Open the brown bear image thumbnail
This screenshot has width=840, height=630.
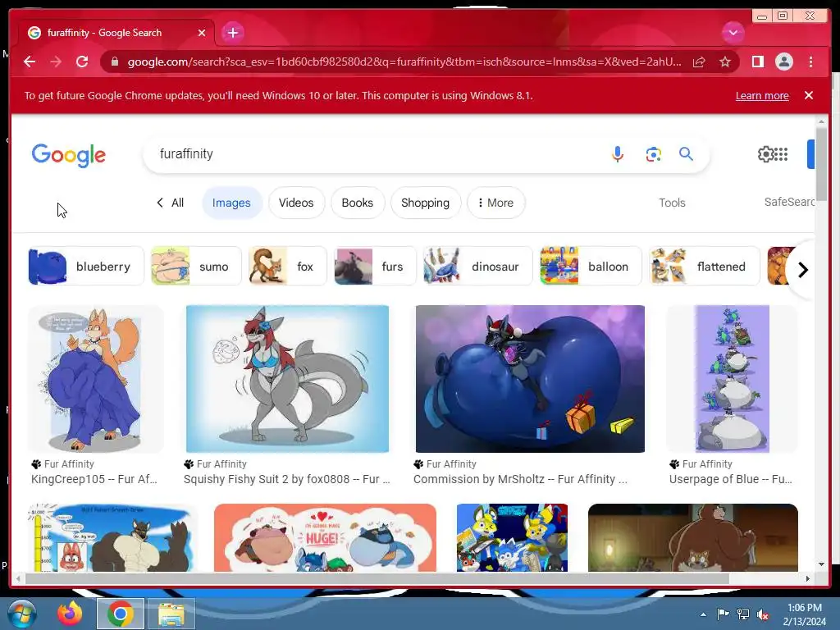pyautogui.click(x=692, y=537)
